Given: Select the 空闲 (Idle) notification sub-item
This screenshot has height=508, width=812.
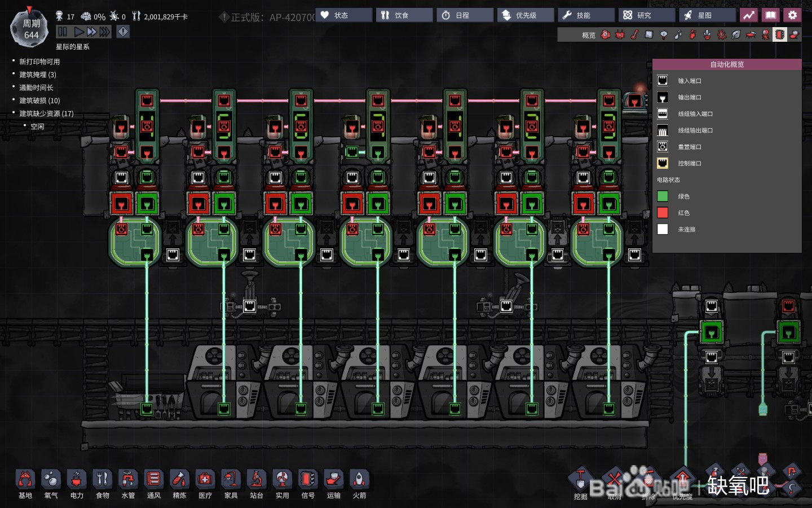Looking at the screenshot, I should point(37,126).
